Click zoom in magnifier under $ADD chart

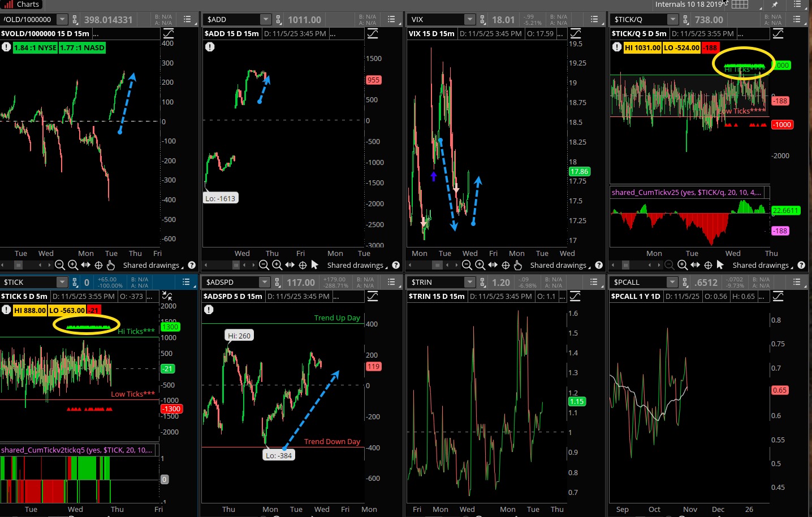coord(277,265)
